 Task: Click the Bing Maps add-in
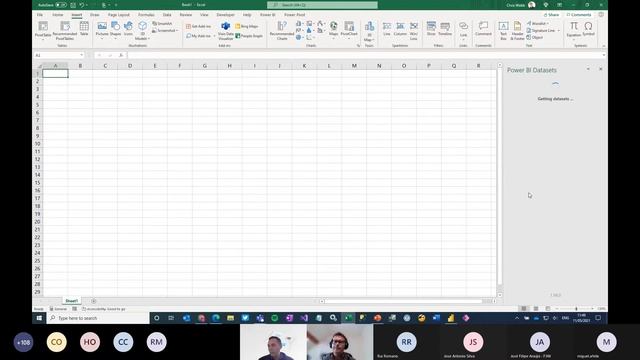247,26
